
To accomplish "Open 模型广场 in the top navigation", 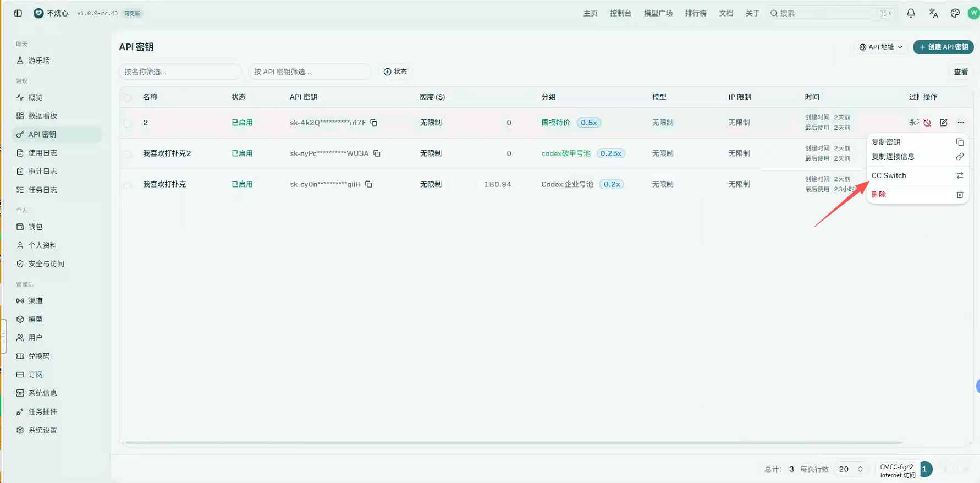I will tap(658, 13).
